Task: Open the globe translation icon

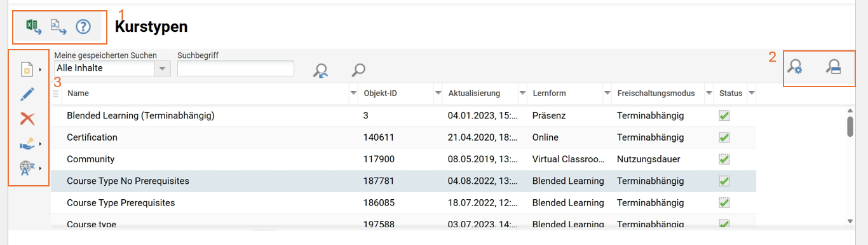Action: tap(27, 168)
